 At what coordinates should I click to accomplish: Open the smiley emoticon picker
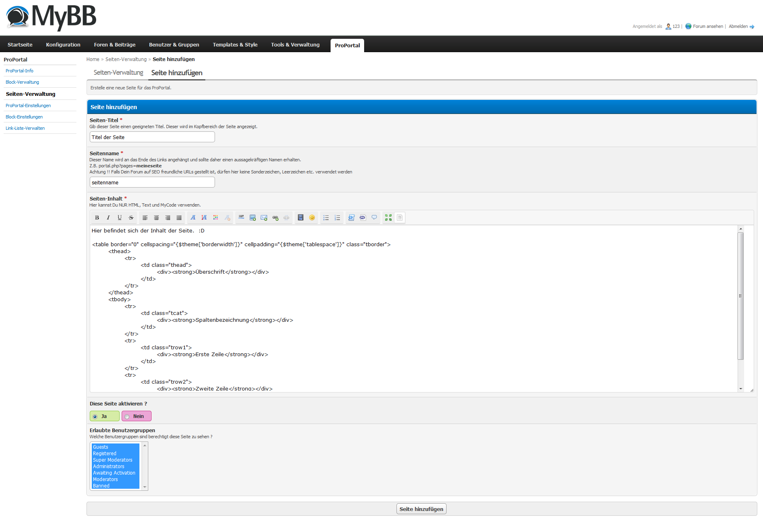point(312,217)
